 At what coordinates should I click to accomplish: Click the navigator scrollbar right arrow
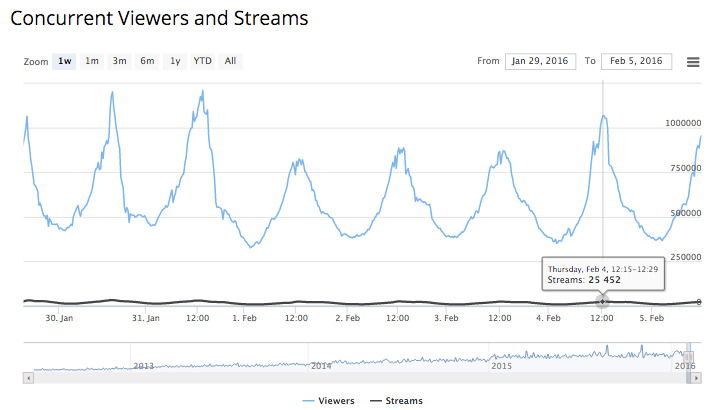tap(696, 378)
